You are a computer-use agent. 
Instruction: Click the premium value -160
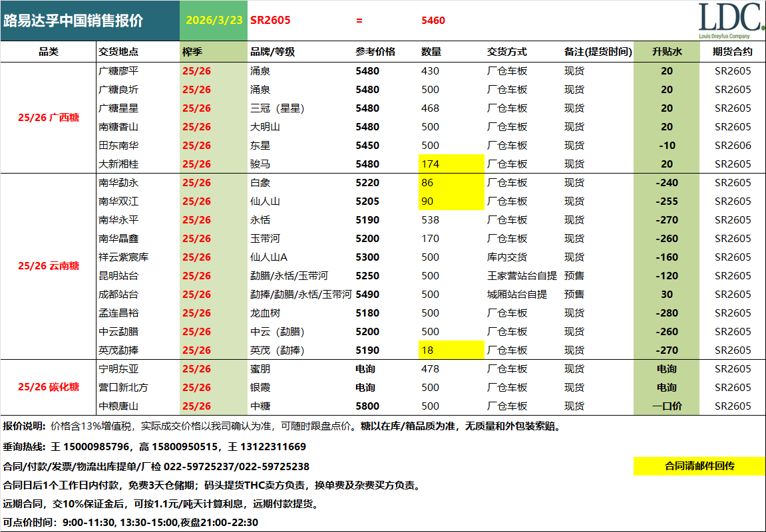[x=667, y=257]
